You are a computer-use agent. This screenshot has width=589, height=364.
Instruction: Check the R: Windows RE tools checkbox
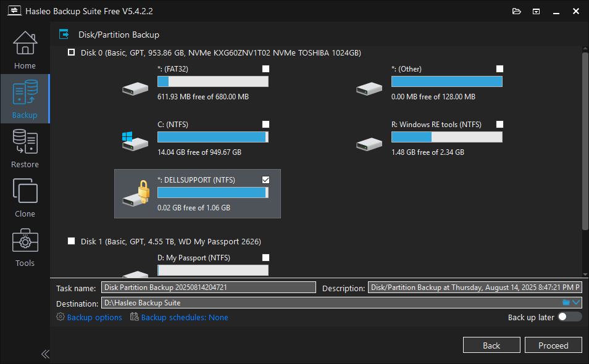[499, 124]
